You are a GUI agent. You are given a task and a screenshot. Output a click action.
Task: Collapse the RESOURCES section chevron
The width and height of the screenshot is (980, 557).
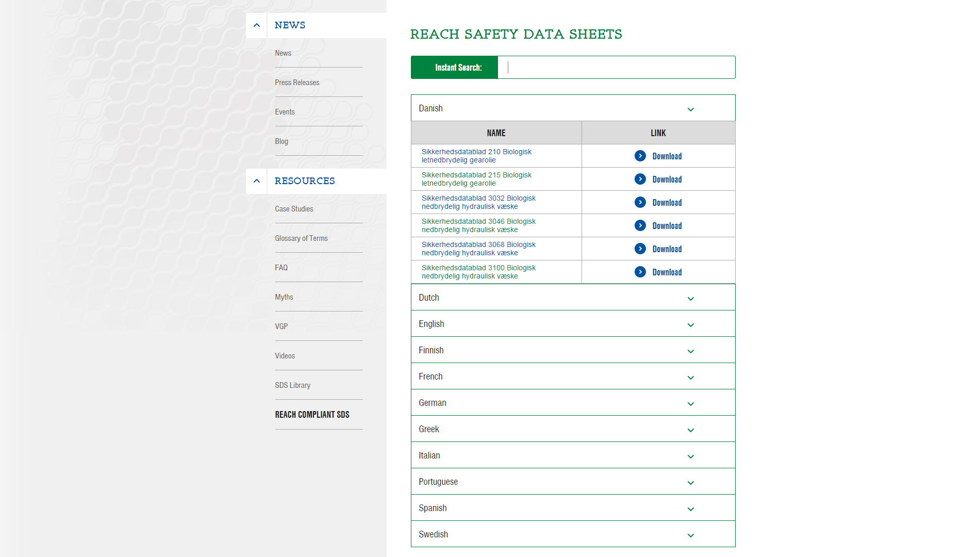tap(256, 181)
